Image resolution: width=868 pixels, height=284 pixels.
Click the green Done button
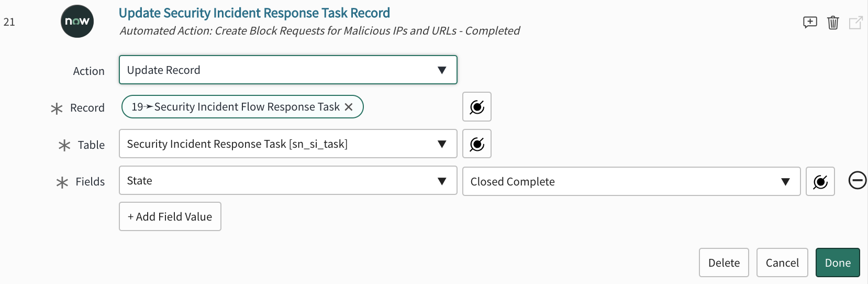838,263
